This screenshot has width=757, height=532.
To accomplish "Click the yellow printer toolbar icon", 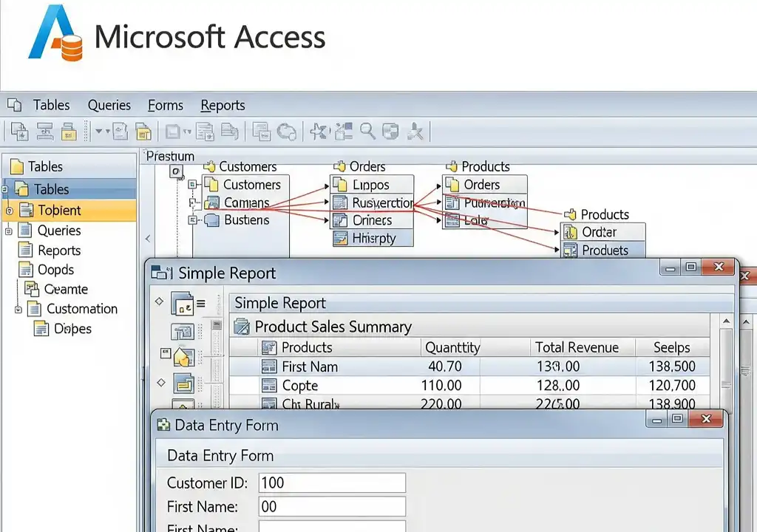I will (69, 132).
